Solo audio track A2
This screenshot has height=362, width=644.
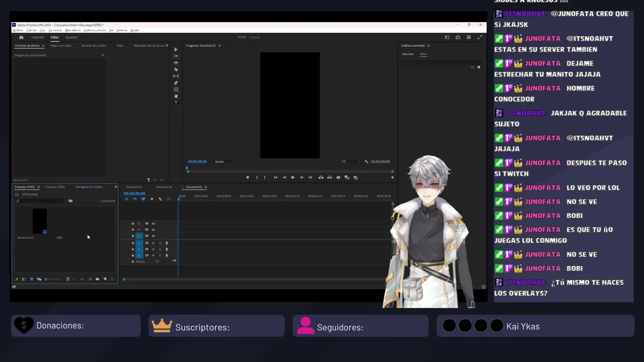pos(160,249)
